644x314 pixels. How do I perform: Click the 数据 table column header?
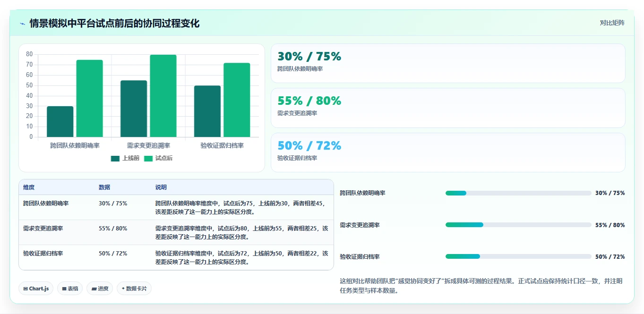(x=104, y=187)
